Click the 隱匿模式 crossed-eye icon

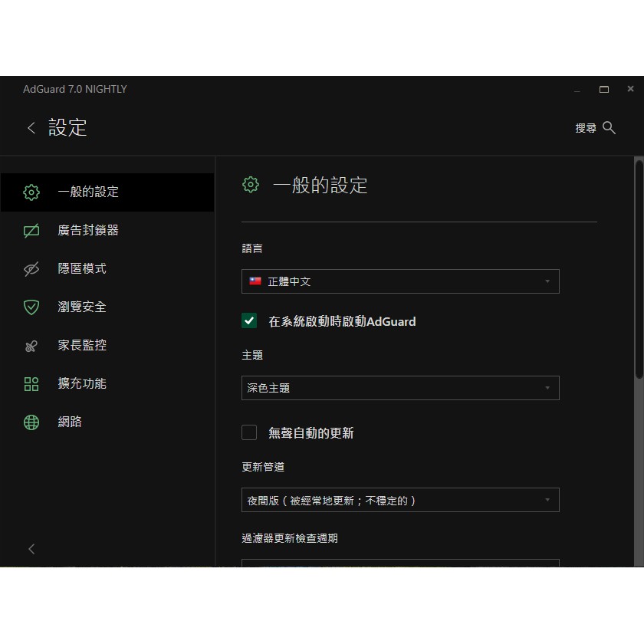pos(31,268)
